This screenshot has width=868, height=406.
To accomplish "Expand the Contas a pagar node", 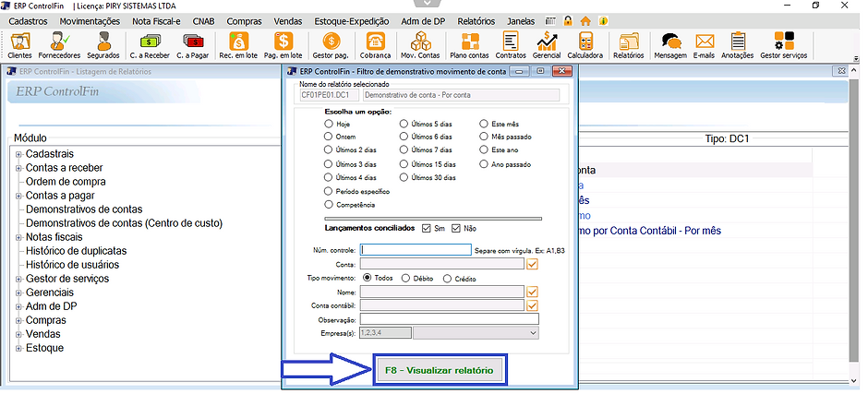I will [x=18, y=196].
